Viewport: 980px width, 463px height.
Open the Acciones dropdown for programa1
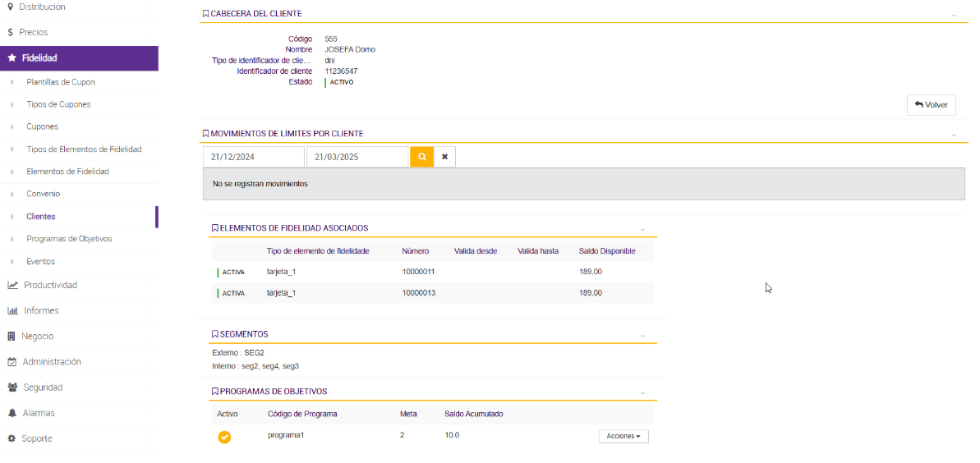(x=623, y=436)
